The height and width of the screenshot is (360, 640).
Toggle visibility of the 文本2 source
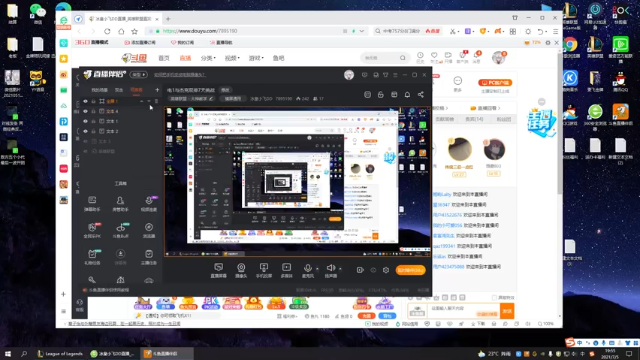(x=85, y=131)
